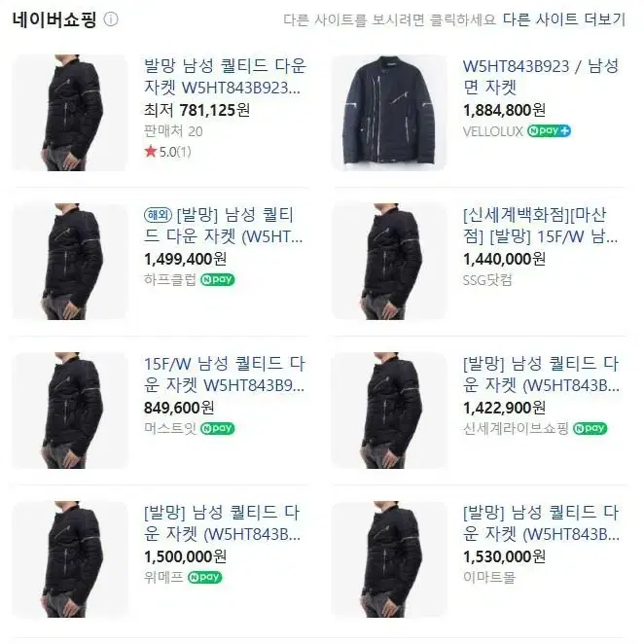Open the 15F/W 남성 퀼티드 다운 자켓 title
The image size is (644, 644).
[225, 375]
